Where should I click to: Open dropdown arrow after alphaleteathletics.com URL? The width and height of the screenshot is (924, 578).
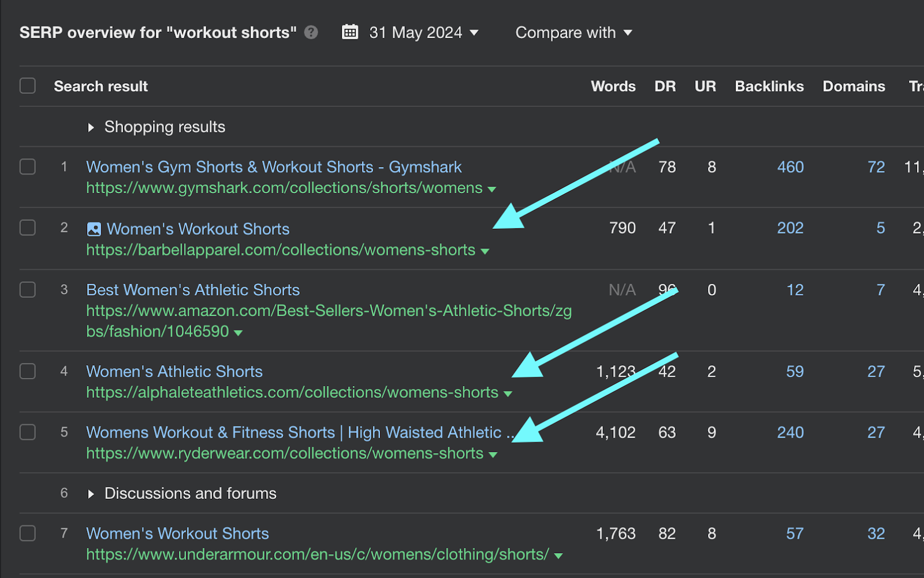[x=508, y=394]
